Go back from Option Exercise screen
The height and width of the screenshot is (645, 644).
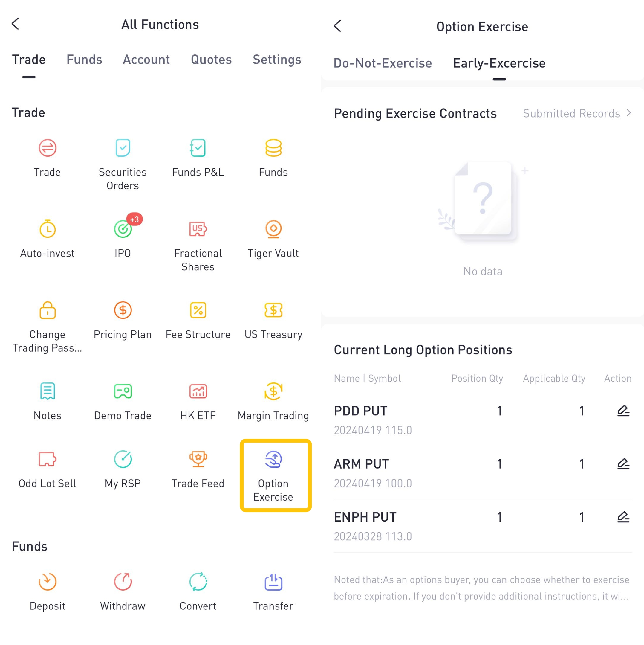pos(337,26)
